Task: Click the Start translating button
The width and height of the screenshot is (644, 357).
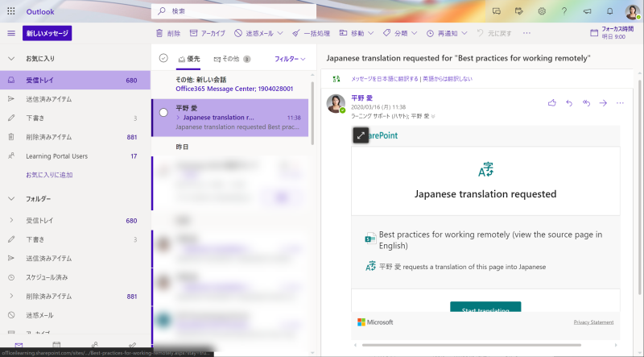Action: click(485, 307)
